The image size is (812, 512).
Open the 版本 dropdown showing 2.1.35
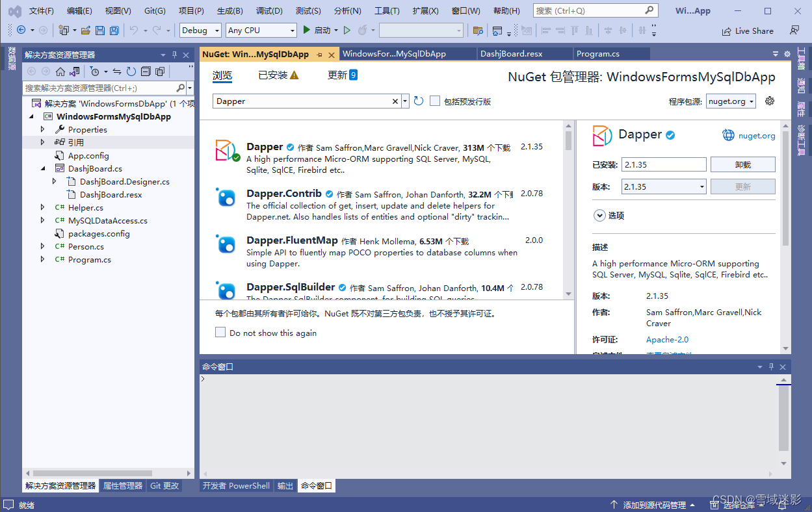tap(701, 186)
